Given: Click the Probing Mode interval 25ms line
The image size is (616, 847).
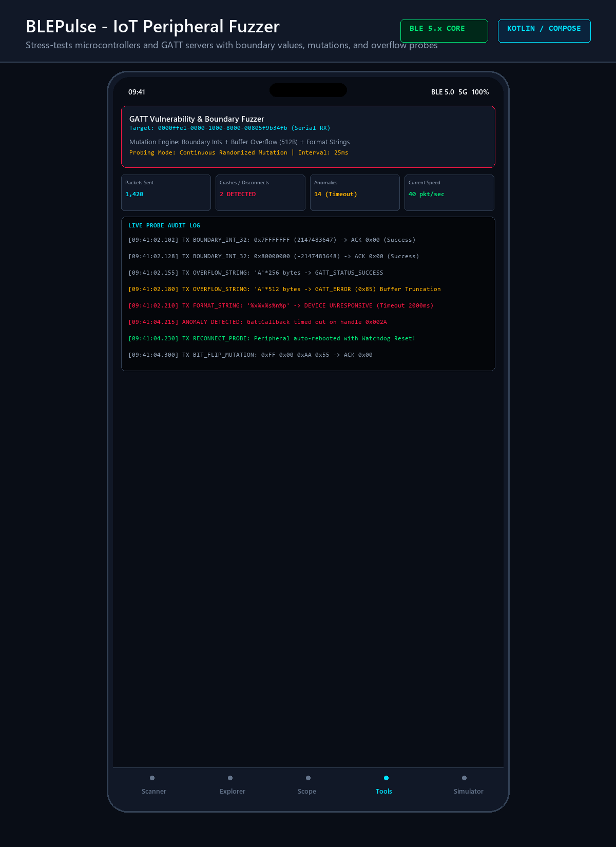Looking at the screenshot, I should 239,152.
